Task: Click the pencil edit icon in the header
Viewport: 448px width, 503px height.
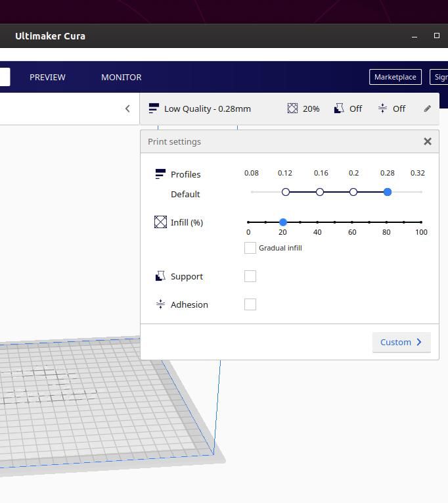Action: [x=427, y=108]
